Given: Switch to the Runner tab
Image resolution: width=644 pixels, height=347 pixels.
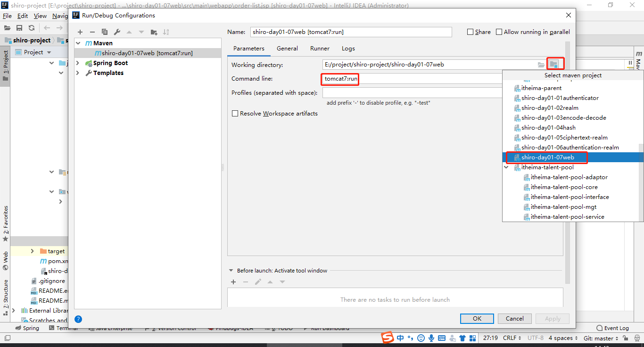Looking at the screenshot, I should 320,49.
